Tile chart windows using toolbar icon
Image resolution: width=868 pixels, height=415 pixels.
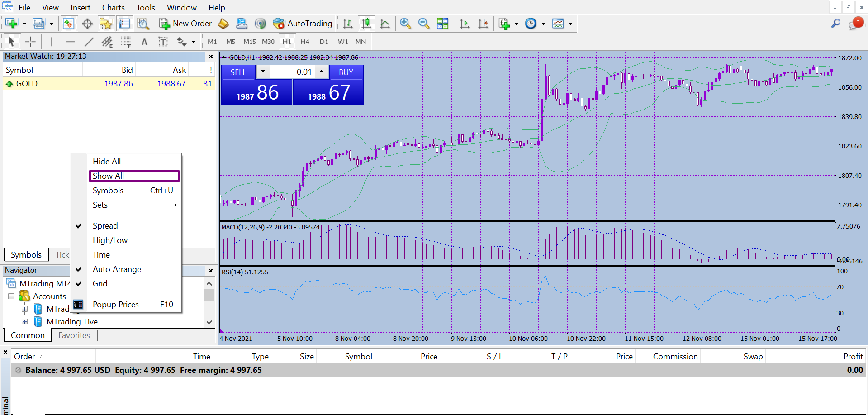443,24
